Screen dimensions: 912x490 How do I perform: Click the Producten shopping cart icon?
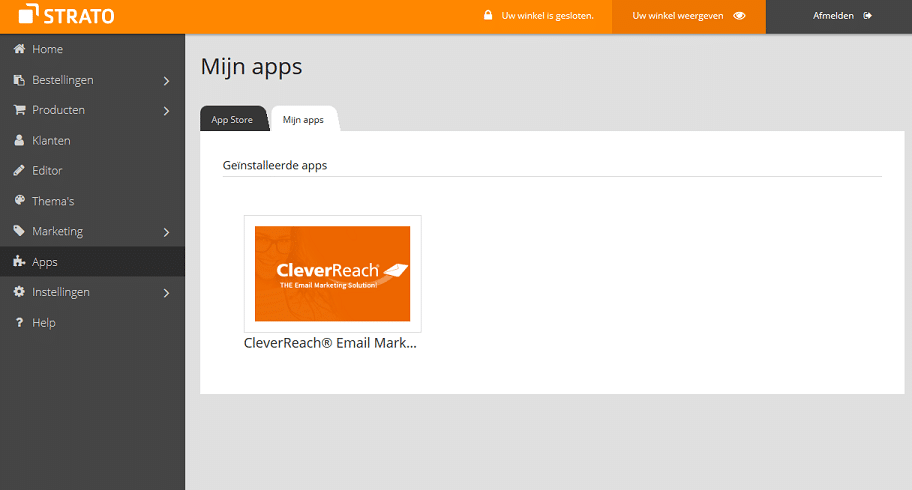(x=19, y=109)
